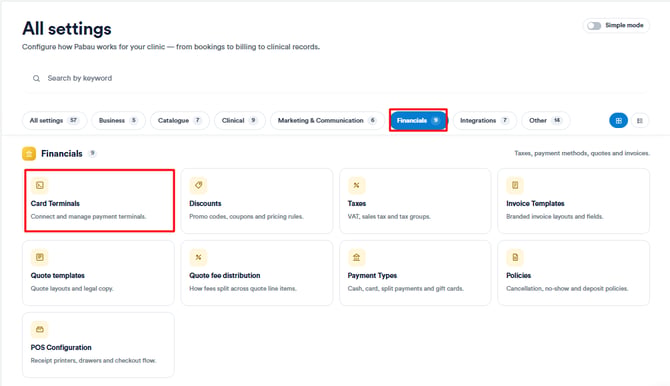Toggle Simple mode switch
The height and width of the screenshot is (386, 670).
pyautogui.click(x=594, y=26)
